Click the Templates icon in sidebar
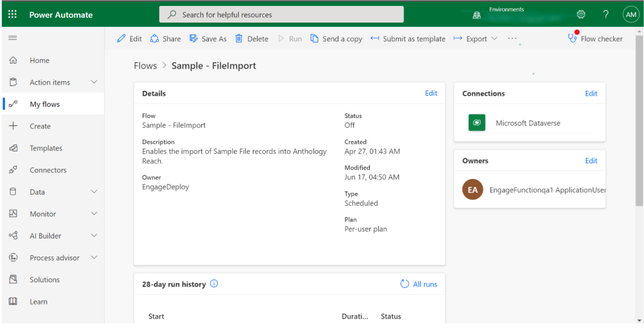Screen dimensions: 644x328 (x=13, y=148)
